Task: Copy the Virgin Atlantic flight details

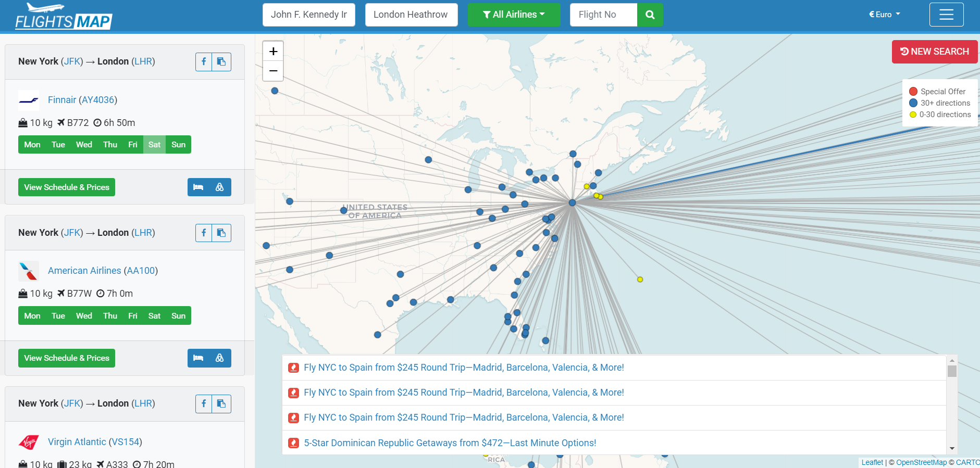Action: 221,403
